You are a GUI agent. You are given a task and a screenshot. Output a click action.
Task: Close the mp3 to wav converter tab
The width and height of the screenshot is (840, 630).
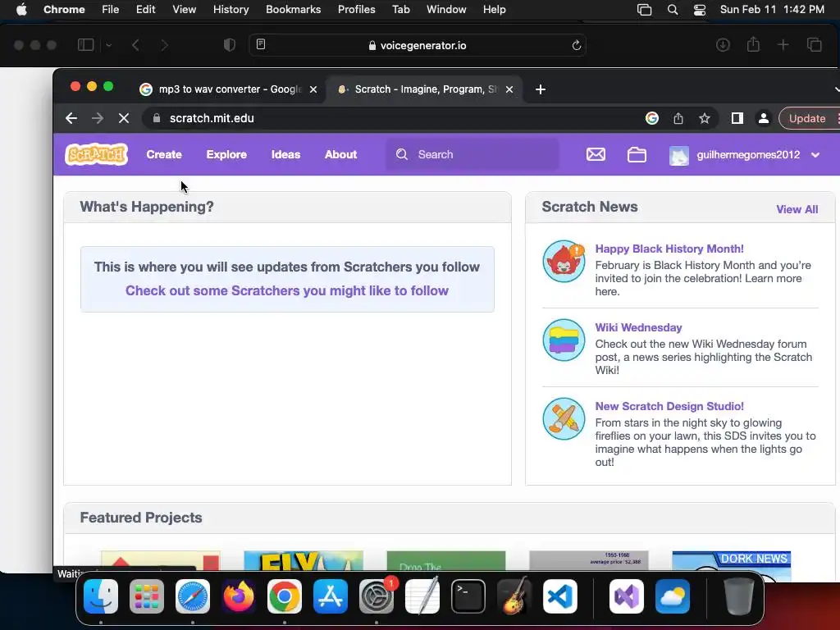[x=313, y=89]
